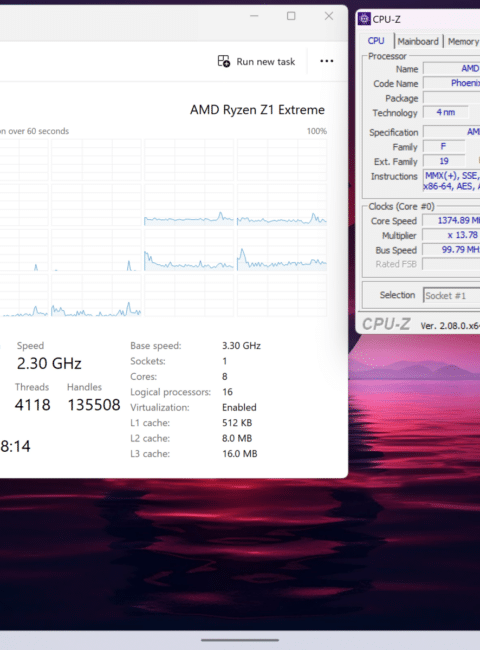Click the Handles count 135508

coord(94,405)
